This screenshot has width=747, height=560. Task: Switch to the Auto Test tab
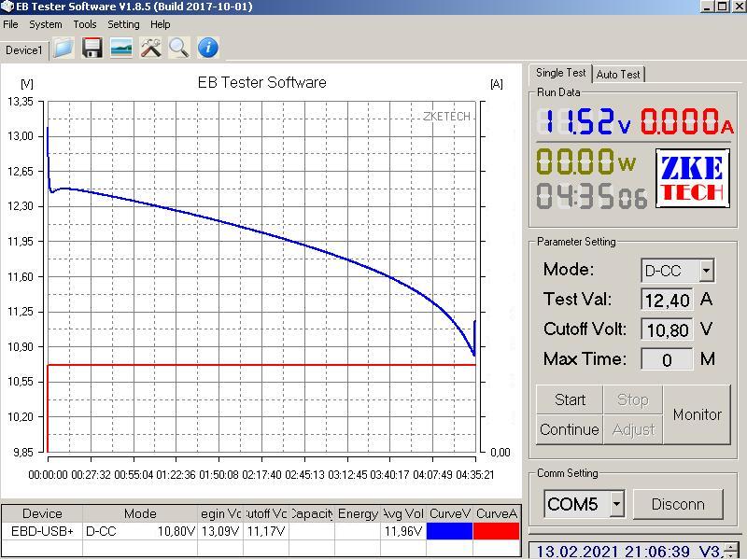point(618,75)
